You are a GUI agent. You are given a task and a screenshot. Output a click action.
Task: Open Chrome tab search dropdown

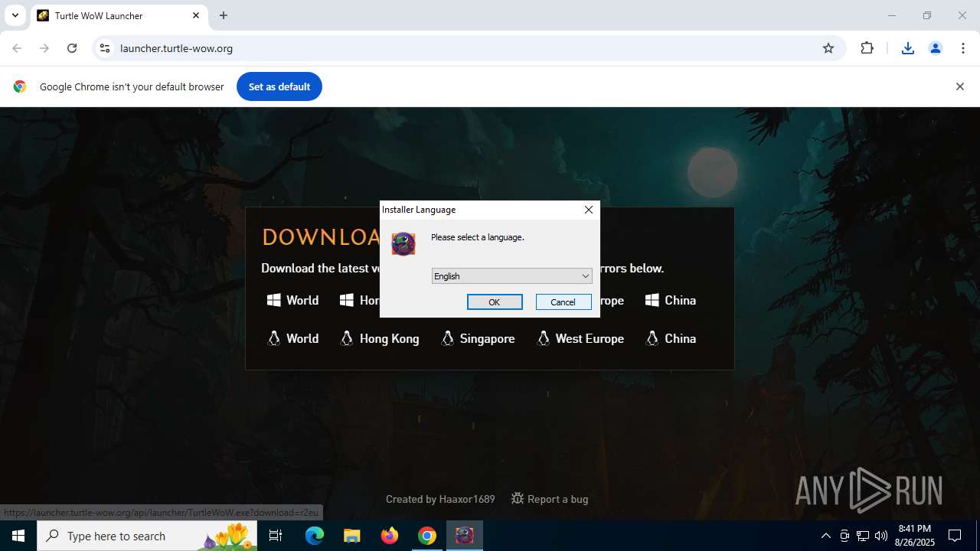pyautogui.click(x=15, y=15)
